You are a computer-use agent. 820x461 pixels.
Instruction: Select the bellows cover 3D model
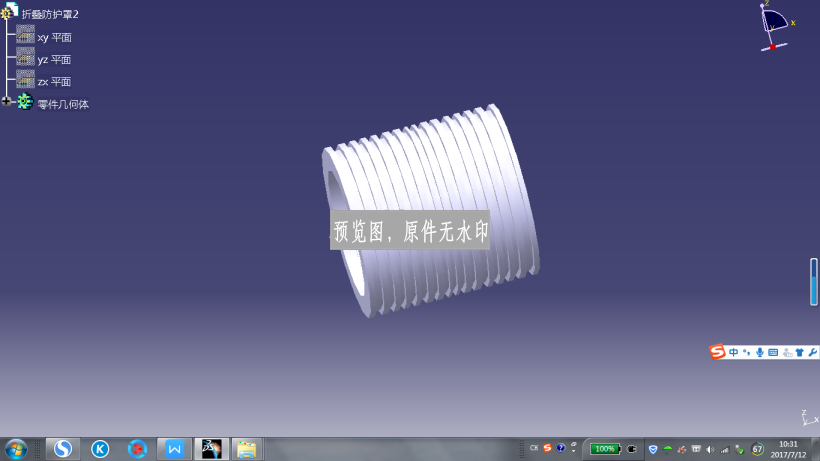(430, 211)
